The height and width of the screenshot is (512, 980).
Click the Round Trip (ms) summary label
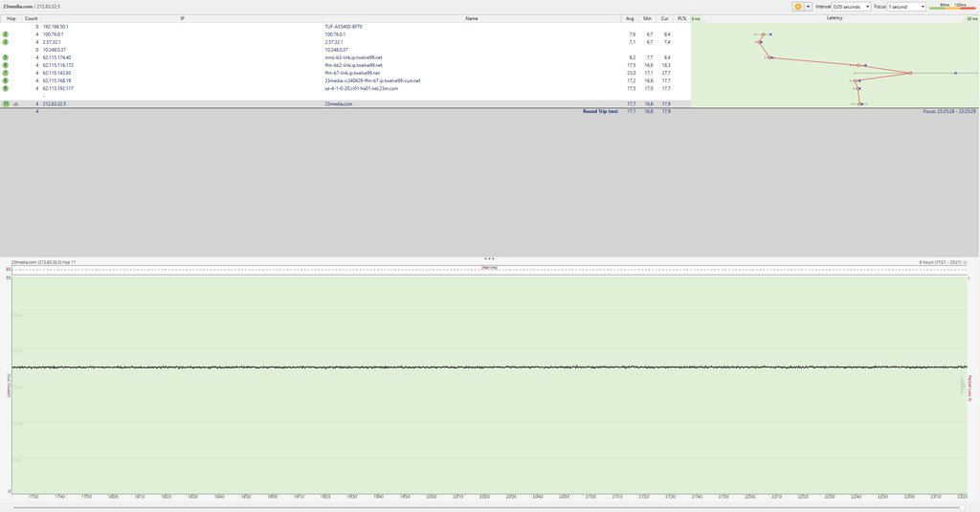click(x=600, y=111)
